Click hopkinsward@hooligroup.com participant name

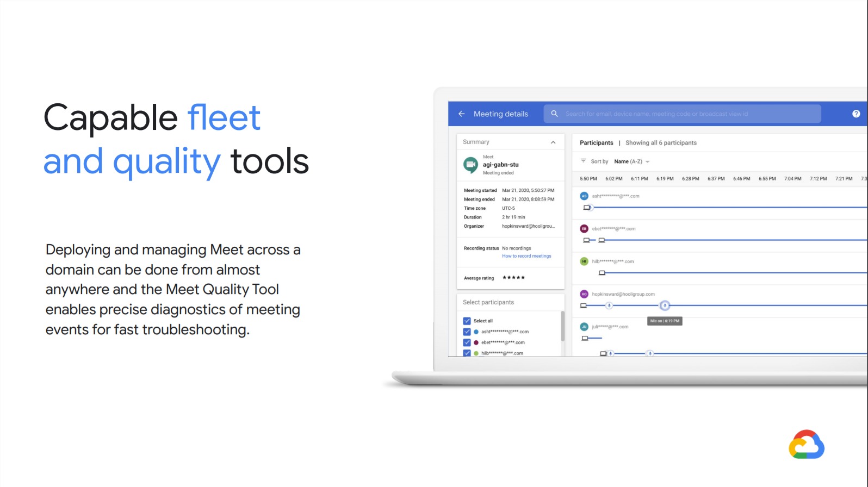pos(623,294)
